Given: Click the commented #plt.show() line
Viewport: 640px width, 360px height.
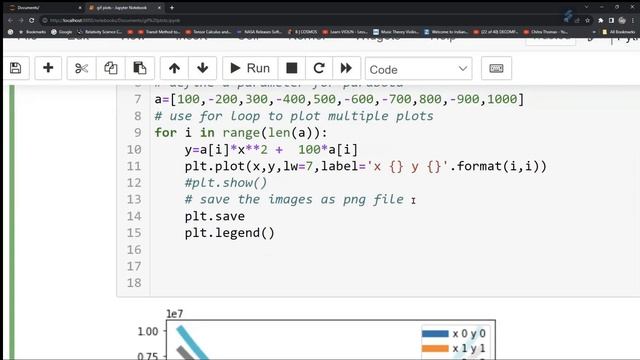Looking at the screenshot, I should (226, 183).
